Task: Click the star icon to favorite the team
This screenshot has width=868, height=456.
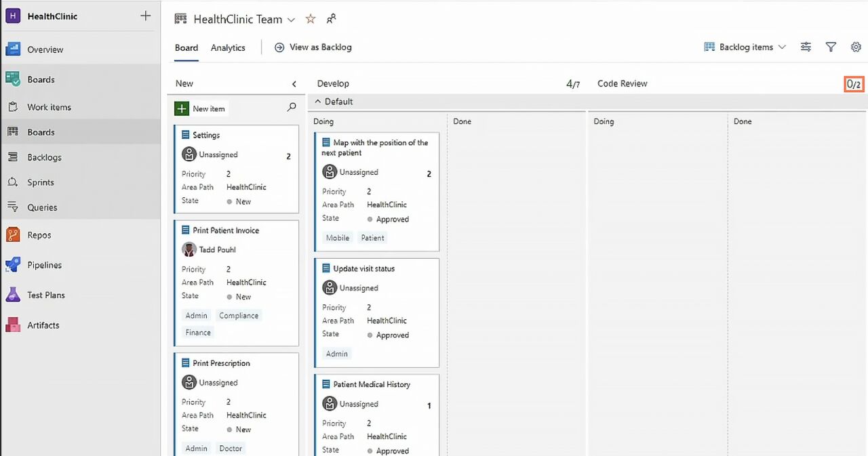Action: [311, 19]
